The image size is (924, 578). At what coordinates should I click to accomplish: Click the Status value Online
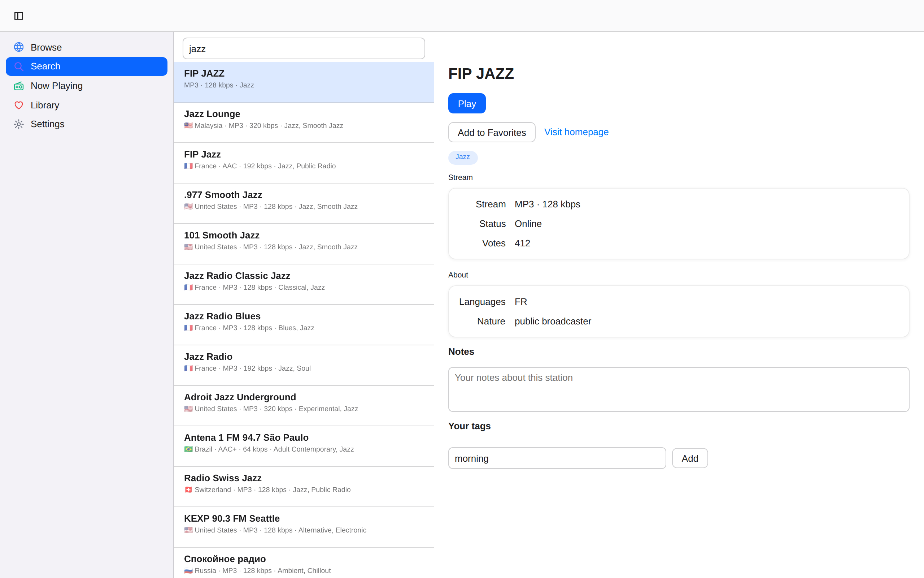point(528,224)
